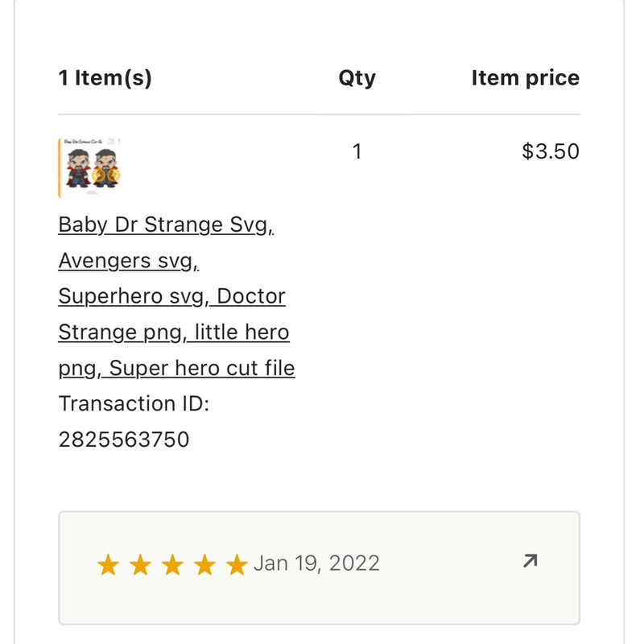Select the second star in the rating
Screen dimensions: 644x644
(139, 564)
